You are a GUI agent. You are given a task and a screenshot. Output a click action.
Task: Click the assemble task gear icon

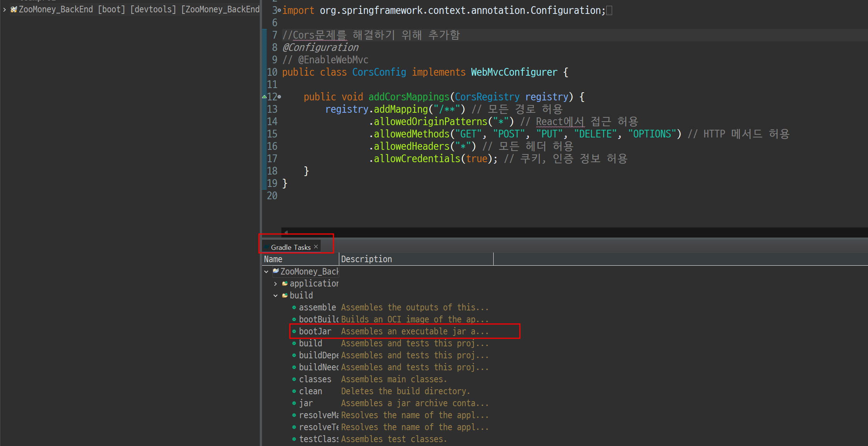click(294, 307)
